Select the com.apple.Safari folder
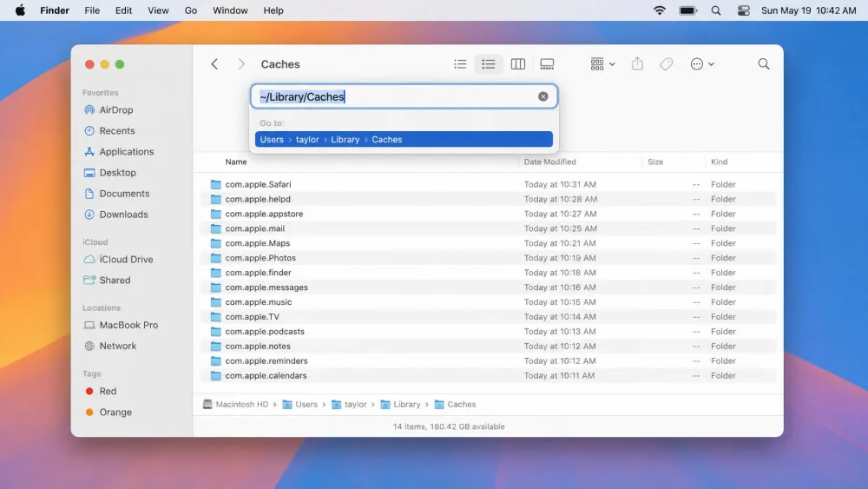Viewport: 868px width, 489px height. (x=488, y=184)
